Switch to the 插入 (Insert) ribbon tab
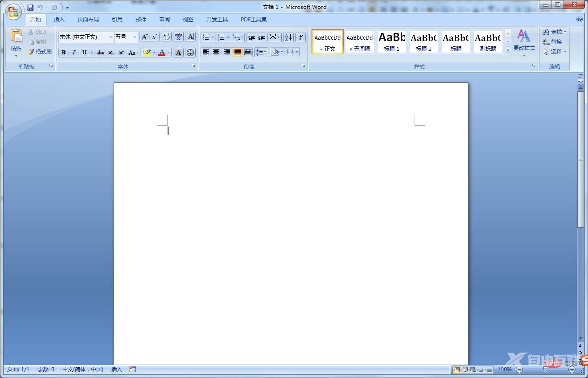Image resolution: width=588 pixels, height=378 pixels. tap(59, 20)
